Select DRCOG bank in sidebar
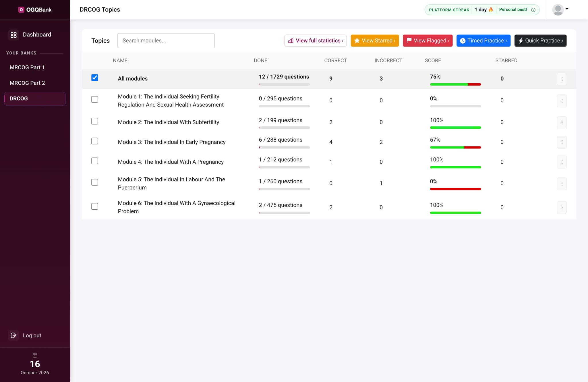This screenshot has height=382, width=588. (35, 99)
